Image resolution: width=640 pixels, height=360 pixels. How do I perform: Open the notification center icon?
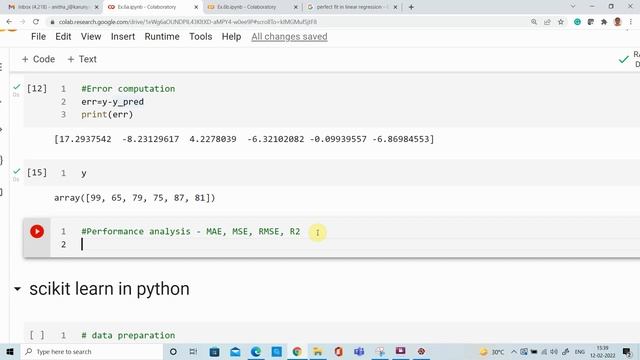coord(627,351)
